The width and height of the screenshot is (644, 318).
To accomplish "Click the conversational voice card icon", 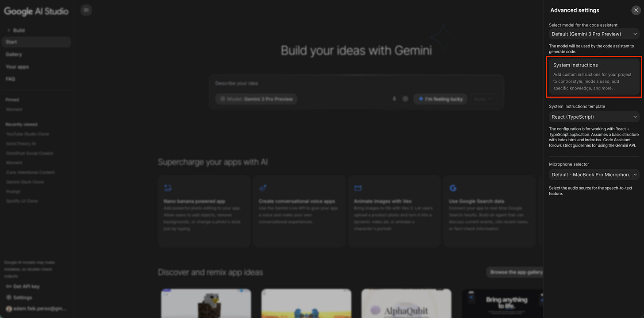I will coord(263,188).
